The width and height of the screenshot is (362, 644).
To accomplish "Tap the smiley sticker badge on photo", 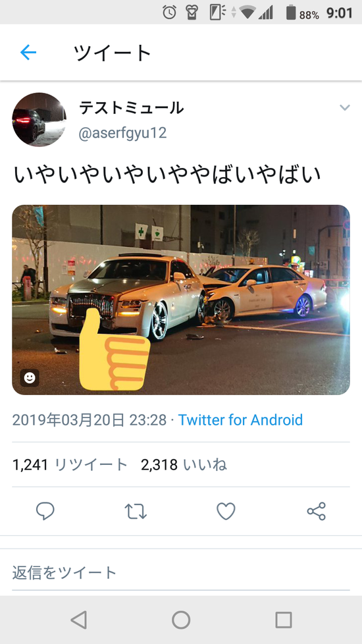I will [x=30, y=378].
